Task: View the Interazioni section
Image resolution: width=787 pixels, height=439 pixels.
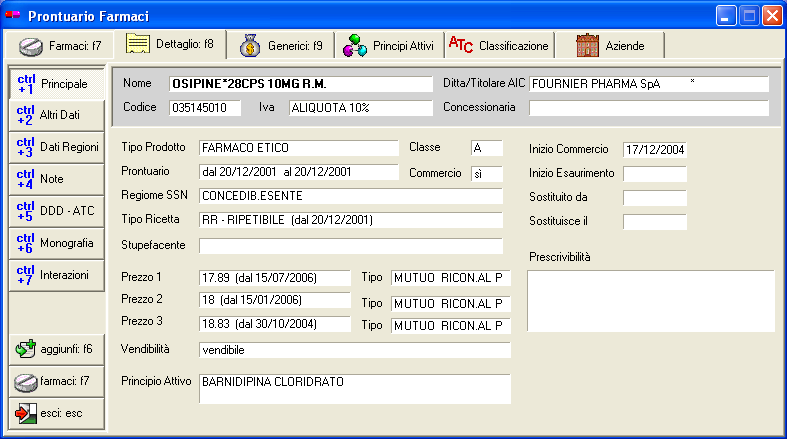Action: coord(57,275)
